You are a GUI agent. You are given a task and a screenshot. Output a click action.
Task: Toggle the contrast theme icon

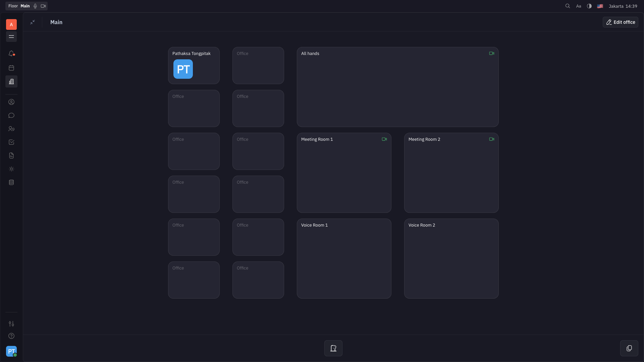click(589, 6)
